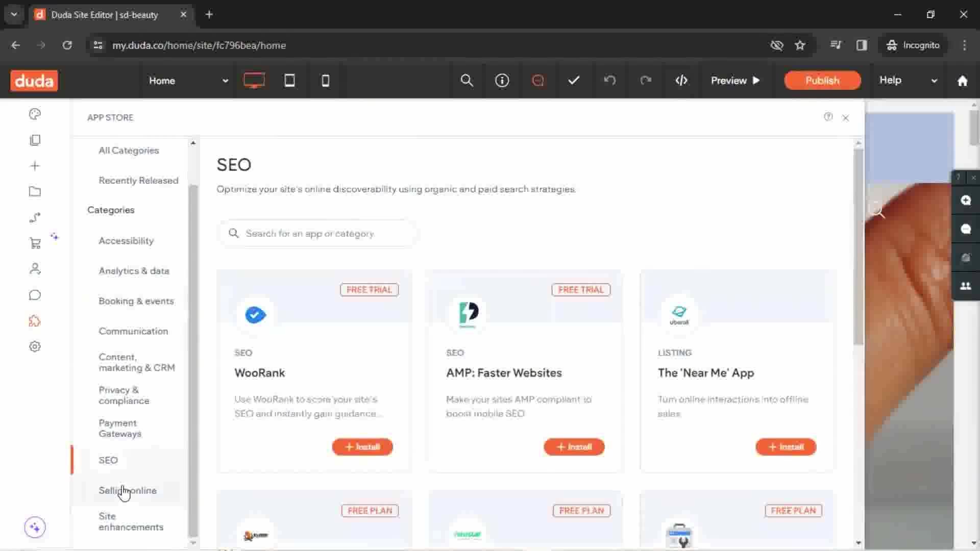Open the comments icon in top toolbar
The image size is (980, 551).
[x=538, y=81]
